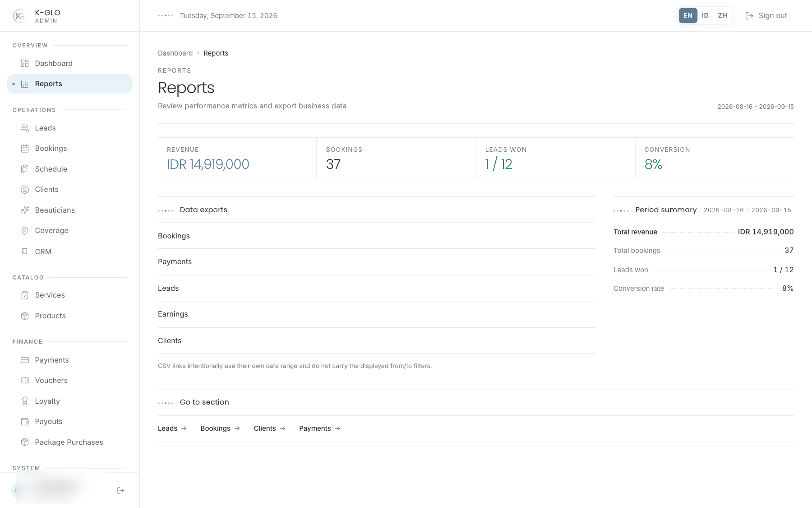The image size is (812, 508).
Task: Select Reports in the sidebar
Action: 69,84
